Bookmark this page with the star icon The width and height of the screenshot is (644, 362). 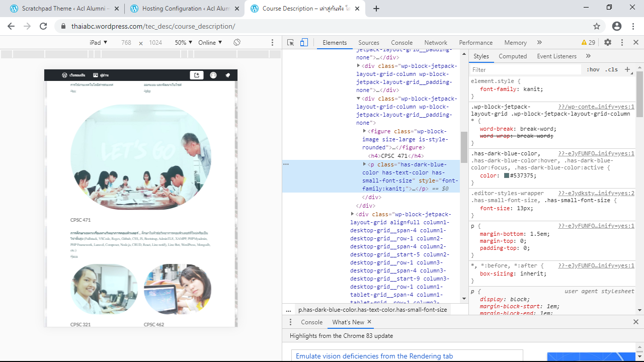(x=597, y=26)
